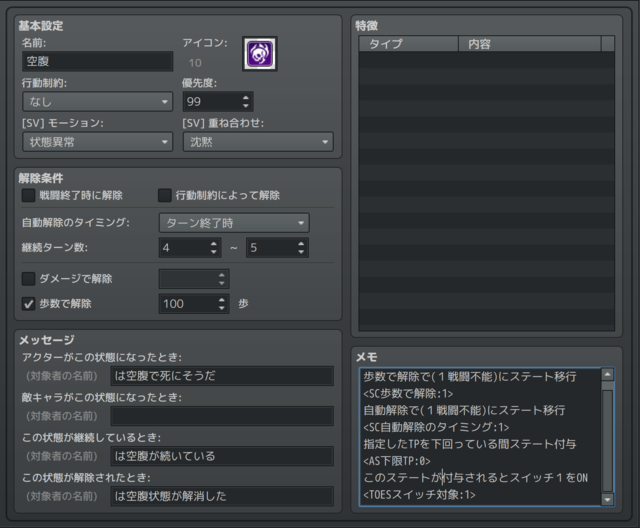
Task: Increase maximum 継続ターン数 value 5
Action: coord(301,244)
